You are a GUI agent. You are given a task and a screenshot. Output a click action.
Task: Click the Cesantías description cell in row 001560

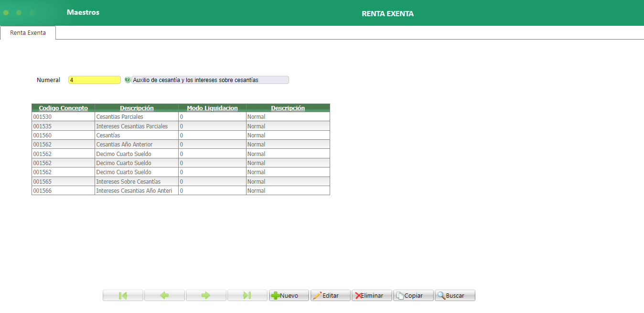tap(137, 136)
